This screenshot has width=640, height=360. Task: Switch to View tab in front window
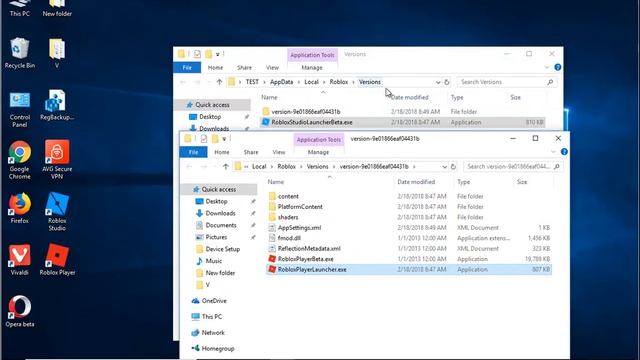pos(279,152)
